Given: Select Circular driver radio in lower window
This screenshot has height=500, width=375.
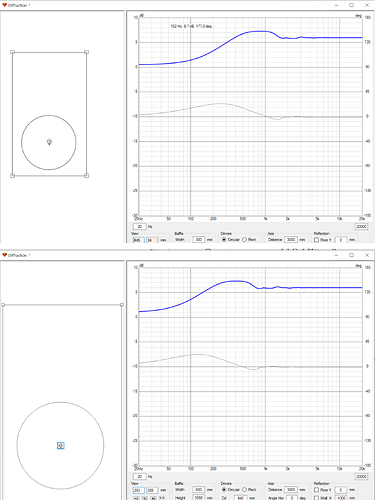Looking at the screenshot, I should coord(224,490).
